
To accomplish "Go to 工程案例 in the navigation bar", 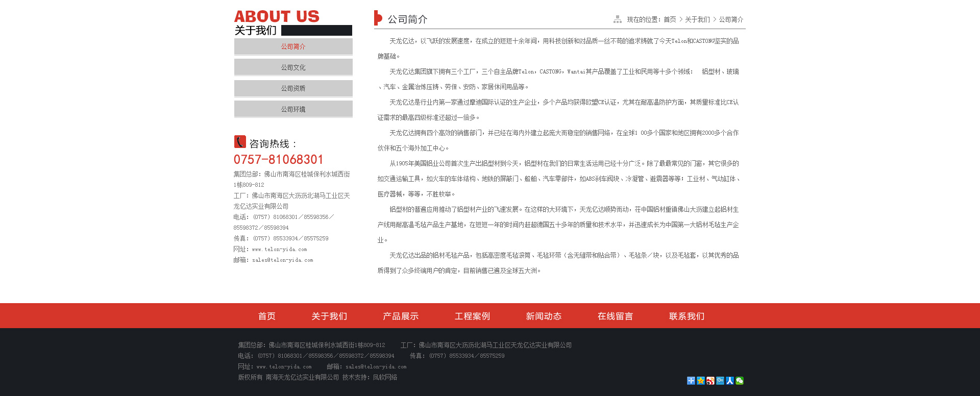I will (x=472, y=316).
